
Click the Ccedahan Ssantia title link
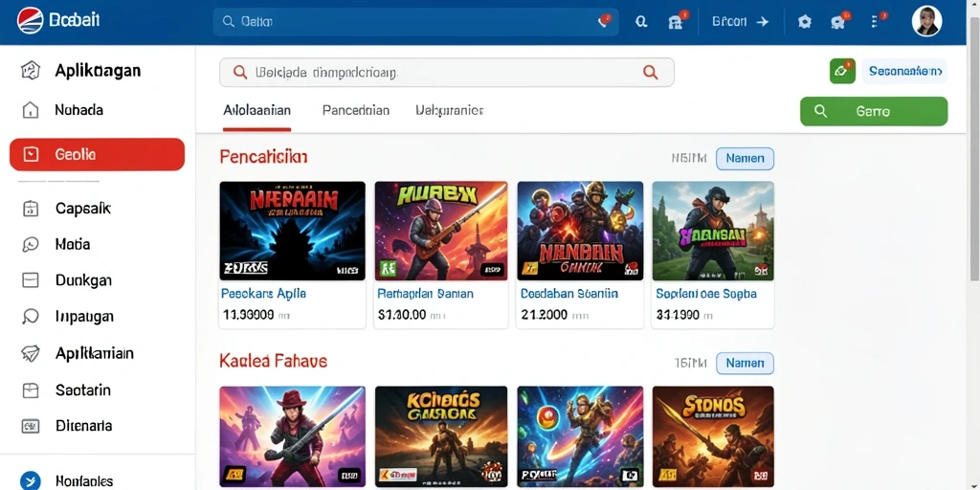[569, 293]
